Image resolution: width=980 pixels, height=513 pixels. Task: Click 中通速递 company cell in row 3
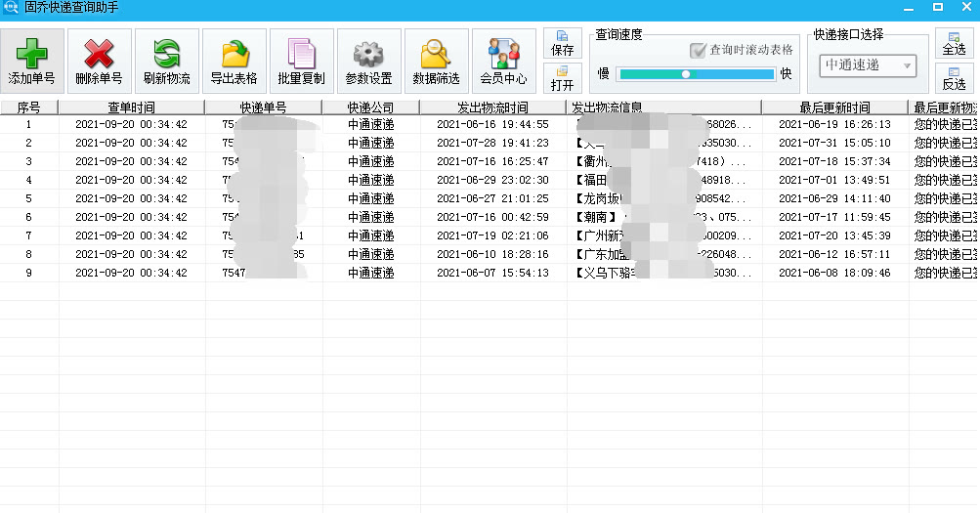(370, 161)
